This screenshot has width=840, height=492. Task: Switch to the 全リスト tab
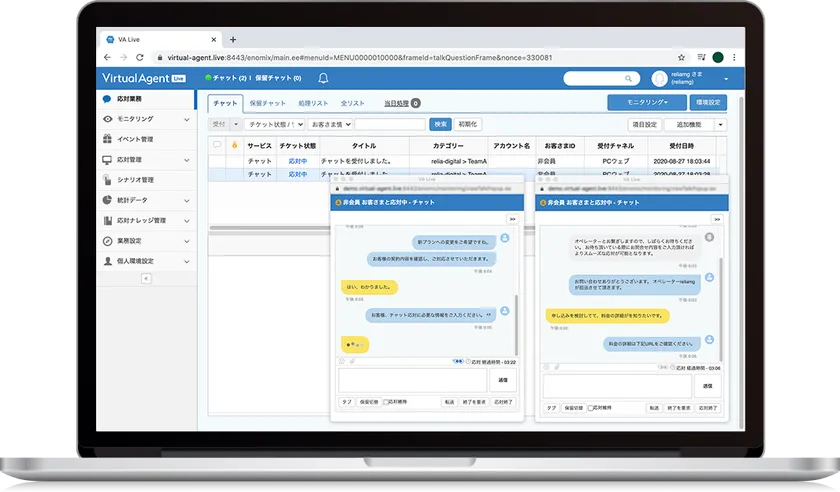[x=352, y=103]
